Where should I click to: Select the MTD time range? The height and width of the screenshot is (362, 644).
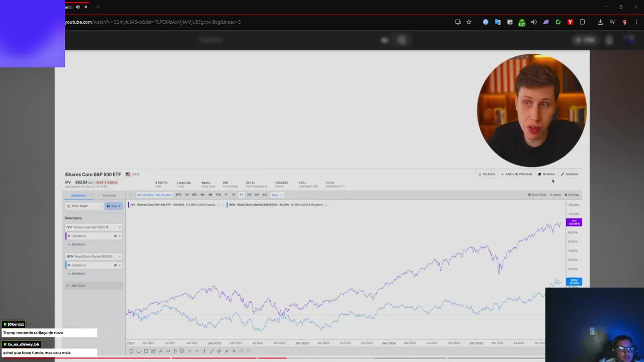coord(178,195)
